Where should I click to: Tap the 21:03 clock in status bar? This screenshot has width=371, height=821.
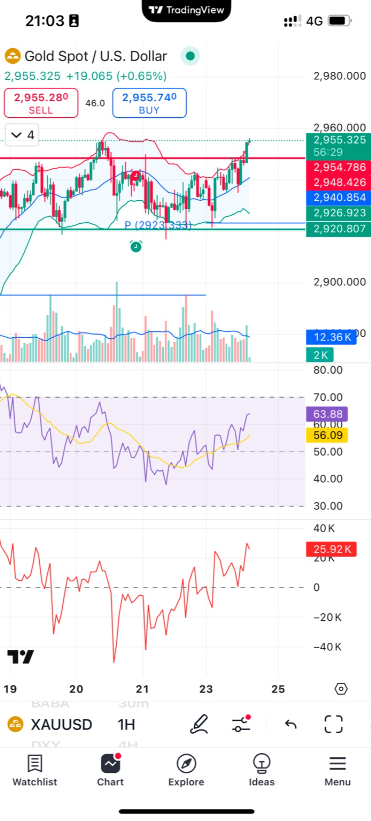44,21
